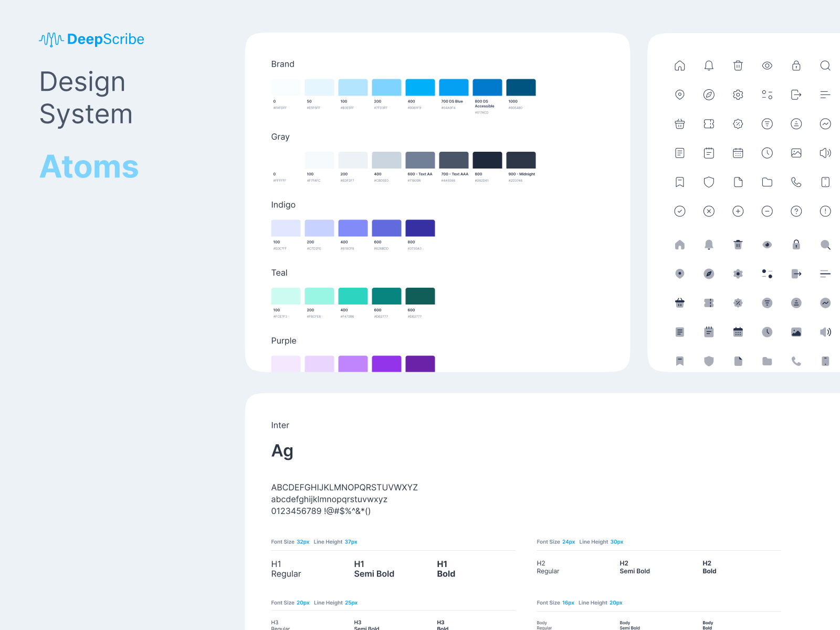This screenshot has width=840, height=630.
Task: Click the filled picture image icon
Action: pos(796,332)
